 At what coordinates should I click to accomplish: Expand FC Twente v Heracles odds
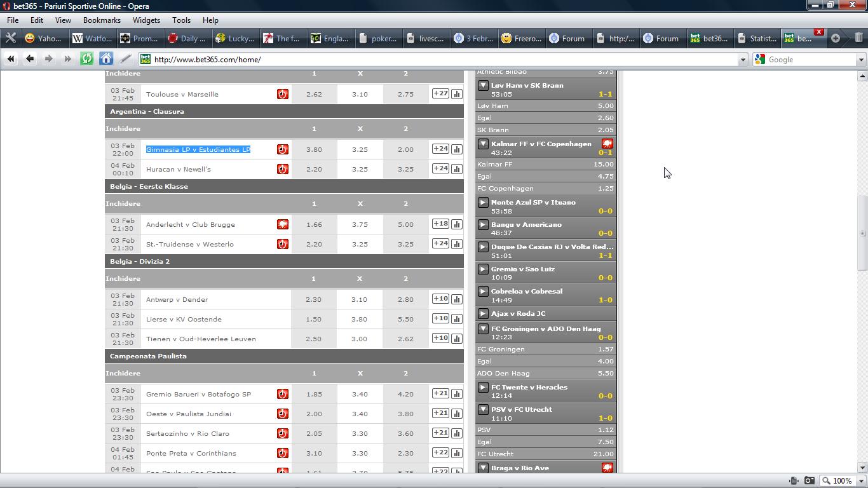point(483,388)
